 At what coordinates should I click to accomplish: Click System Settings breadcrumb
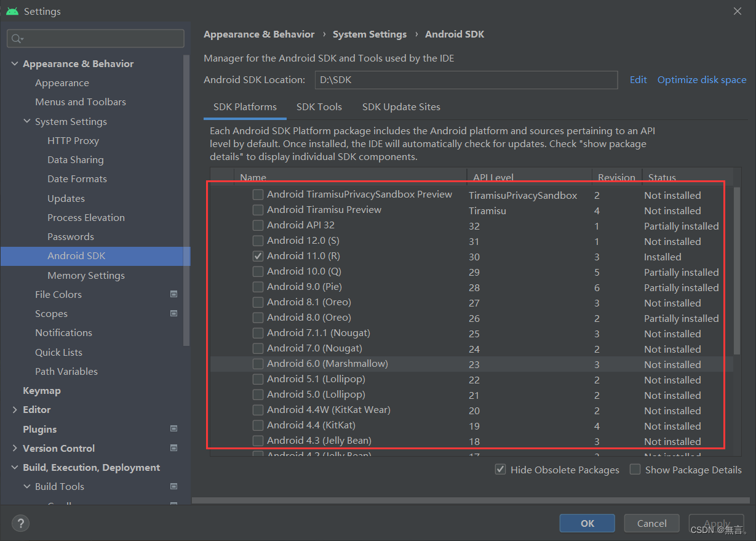tap(370, 34)
